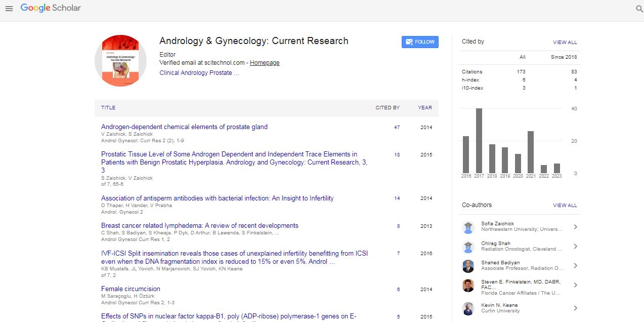The image size is (644, 322).
Task: View all co-authors
Action: click(565, 206)
